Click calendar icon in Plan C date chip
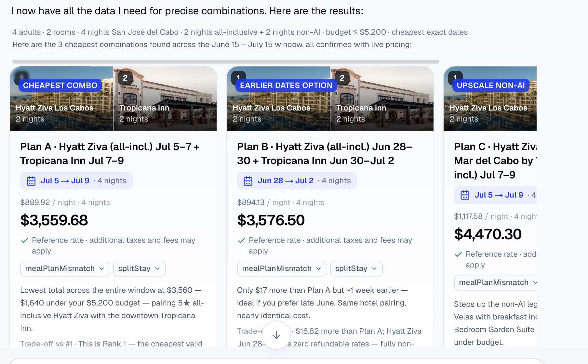 tap(465, 195)
